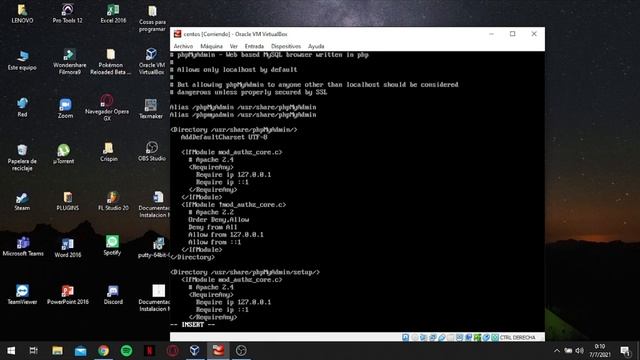Open the Máquina menu
This screenshot has width=640, height=360.
pos(211,46)
